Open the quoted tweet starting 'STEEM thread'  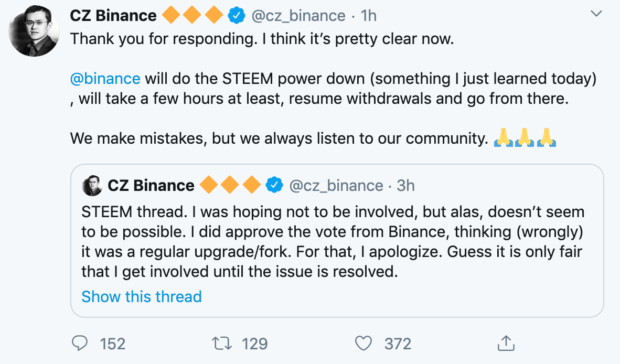(336, 241)
